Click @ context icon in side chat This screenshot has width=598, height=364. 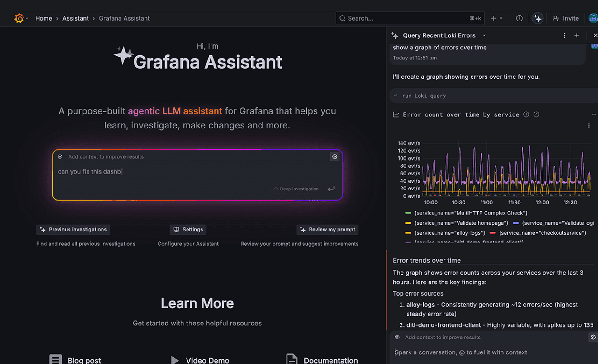tap(397, 337)
